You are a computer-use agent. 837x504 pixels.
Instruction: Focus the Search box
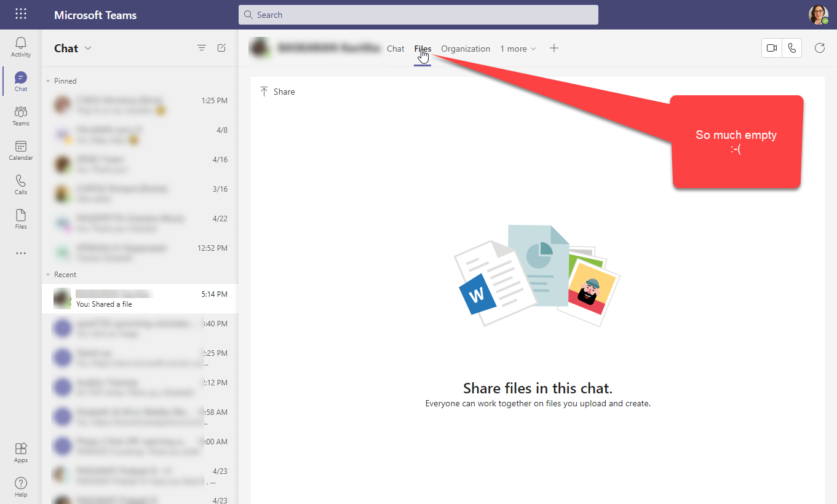coord(418,15)
